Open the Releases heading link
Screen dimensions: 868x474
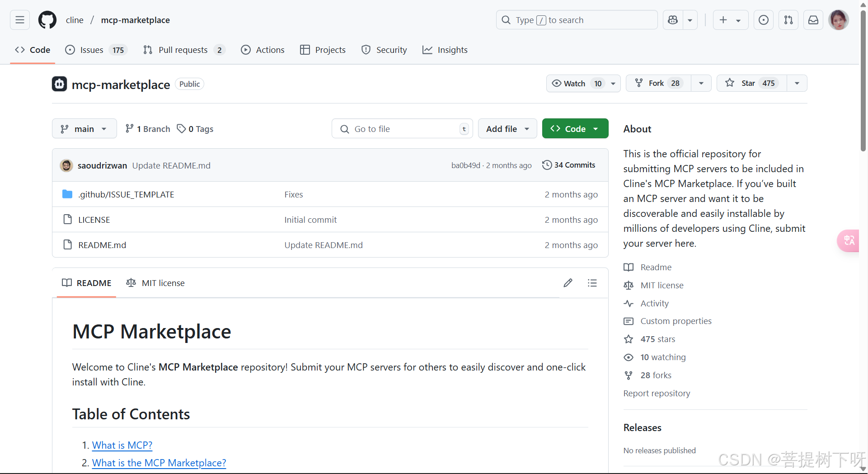(642, 427)
